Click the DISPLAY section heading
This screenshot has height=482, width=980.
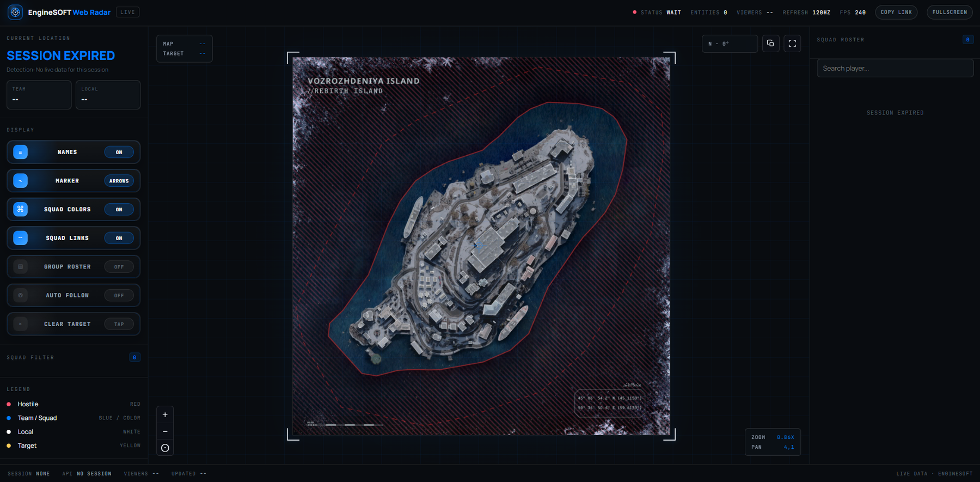click(21, 130)
